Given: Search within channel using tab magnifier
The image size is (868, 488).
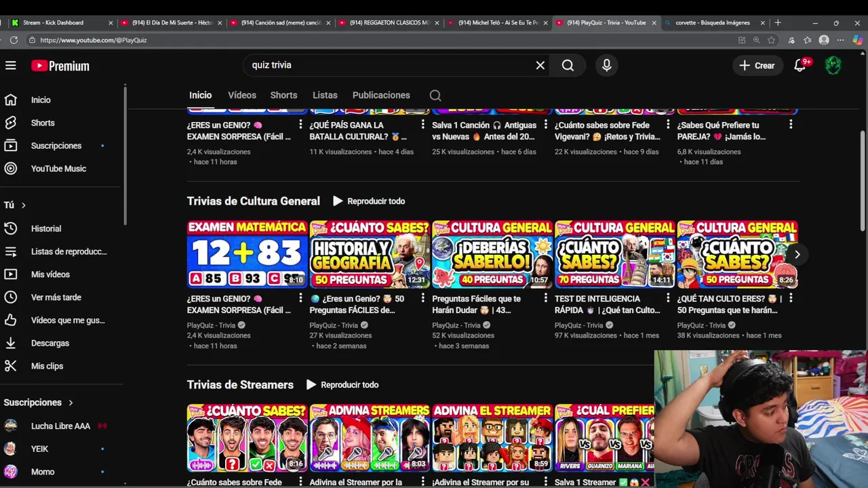Looking at the screenshot, I should point(435,96).
